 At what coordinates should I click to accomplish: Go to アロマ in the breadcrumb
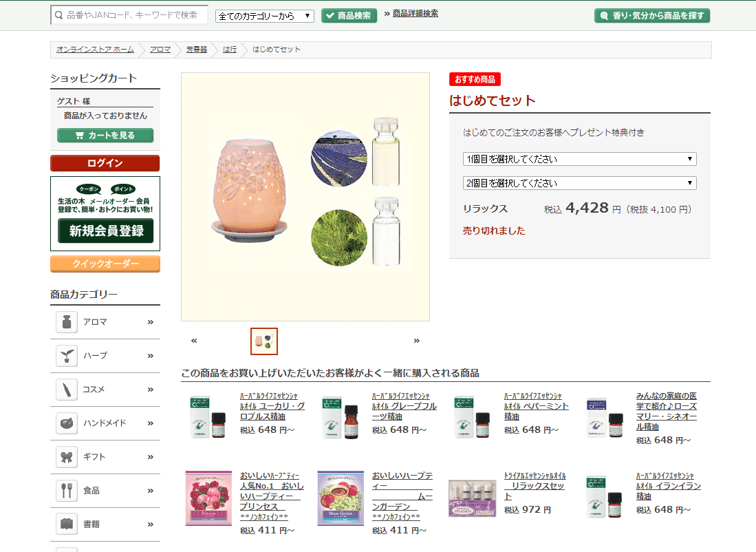pos(160,50)
